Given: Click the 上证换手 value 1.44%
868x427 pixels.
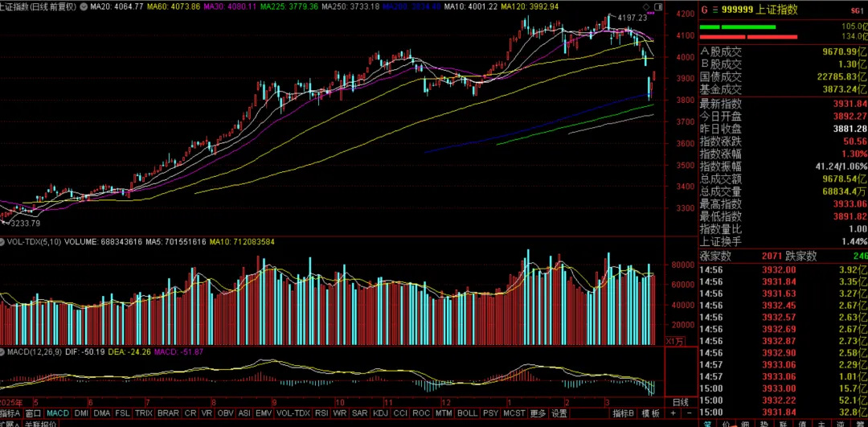Looking at the screenshot, I should tap(853, 242).
